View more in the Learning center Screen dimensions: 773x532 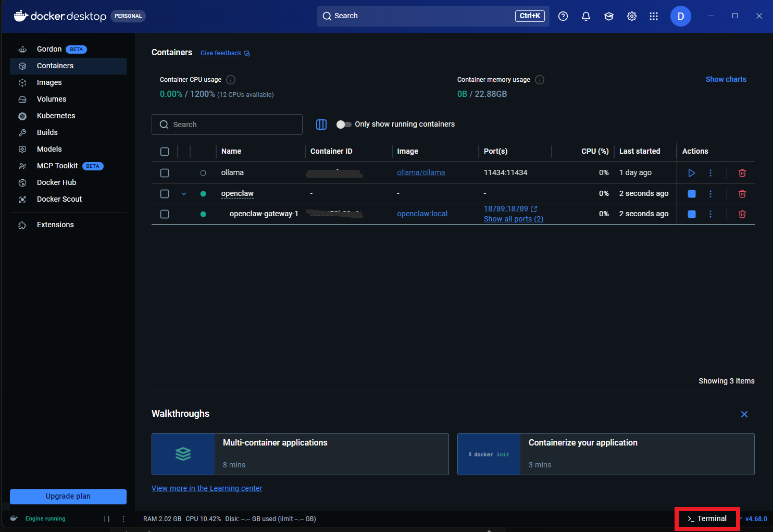click(207, 489)
